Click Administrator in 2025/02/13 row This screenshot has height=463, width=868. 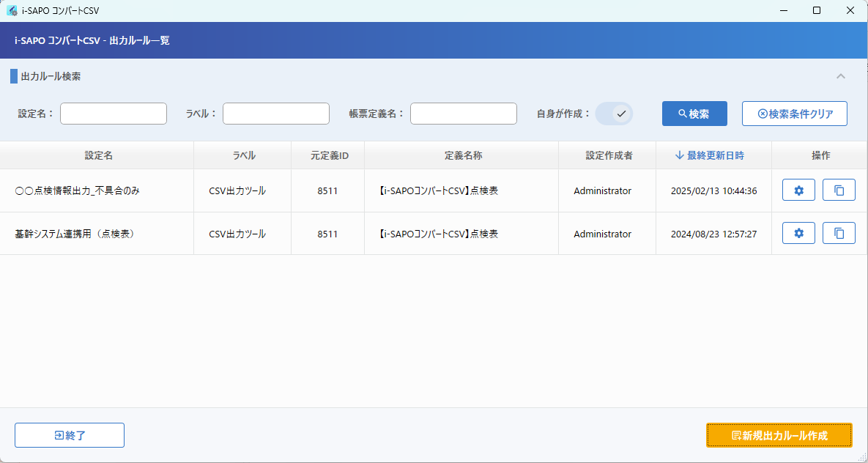pyautogui.click(x=602, y=190)
